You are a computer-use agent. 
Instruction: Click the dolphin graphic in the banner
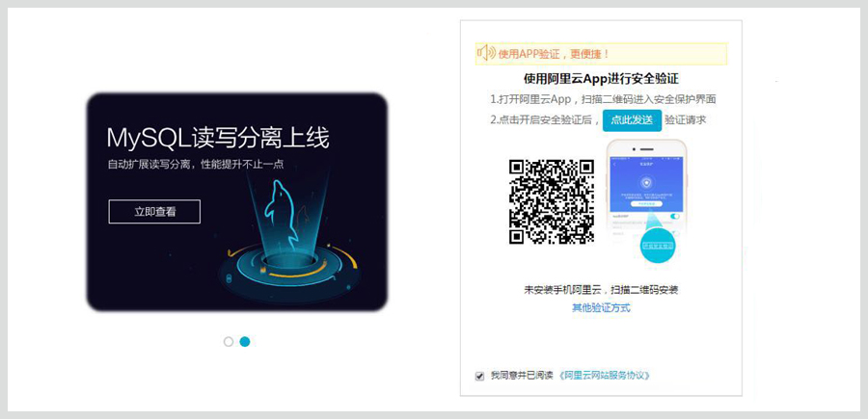tap(282, 213)
